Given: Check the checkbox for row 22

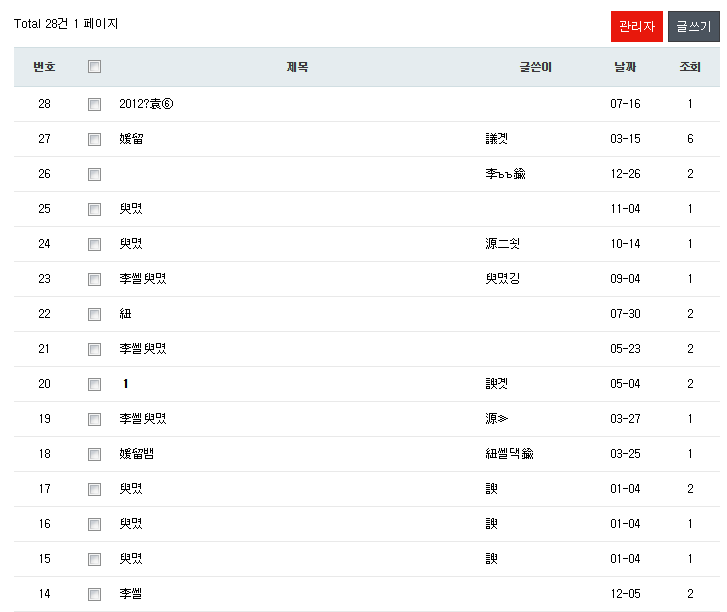Looking at the screenshot, I should tap(95, 314).
